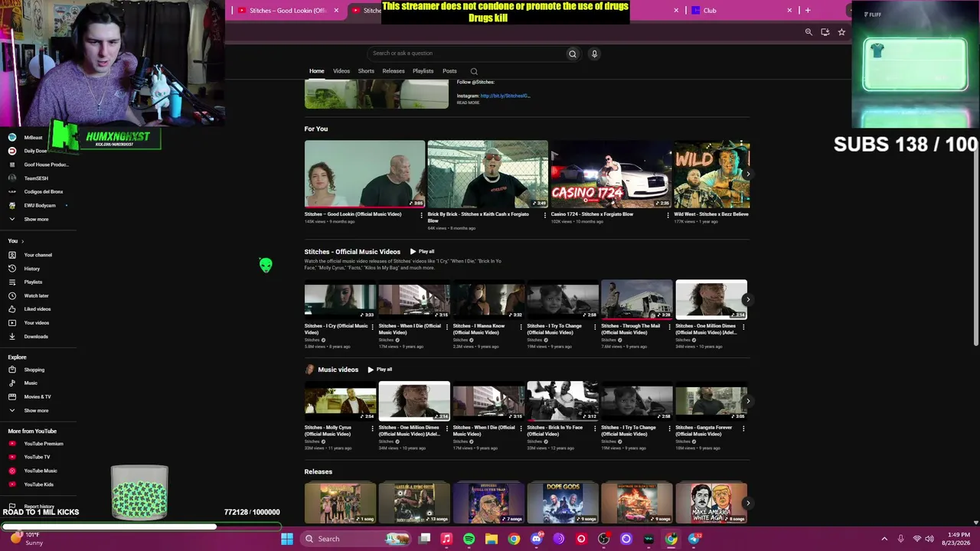The height and width of the screenshot is (551, 980).
Task: Expand the You section chevron
Action: click(22, 241)
